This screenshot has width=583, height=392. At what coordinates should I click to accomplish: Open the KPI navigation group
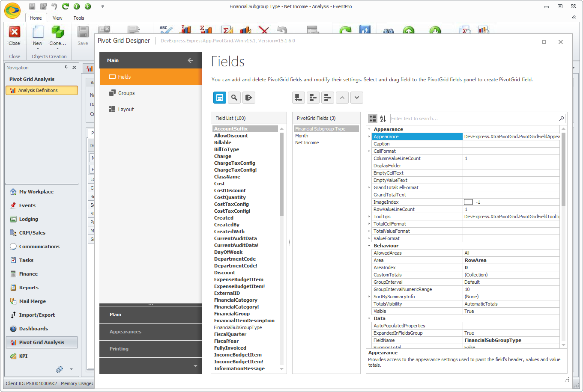point(23,356)
